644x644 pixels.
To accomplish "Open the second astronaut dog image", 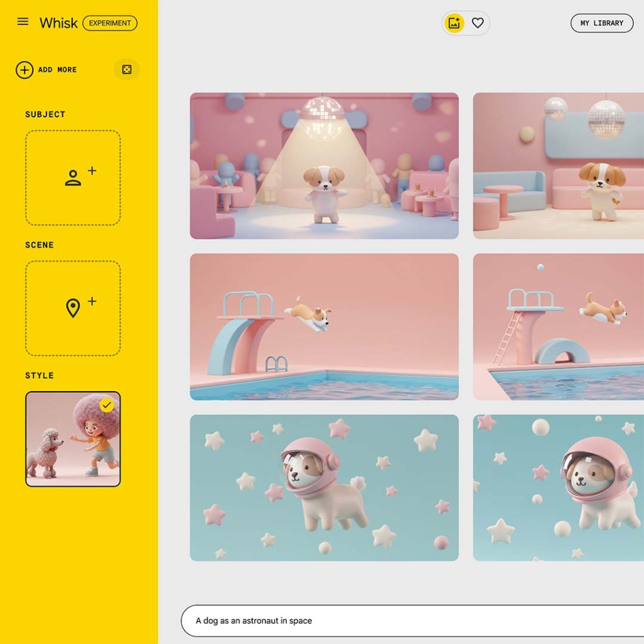I will (558, 487).
